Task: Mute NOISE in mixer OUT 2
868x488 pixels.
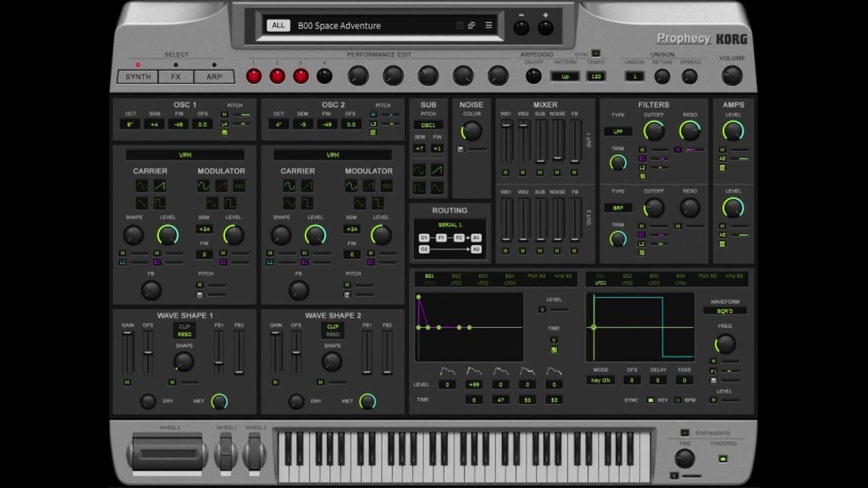Action: click(x=557, y=250)
